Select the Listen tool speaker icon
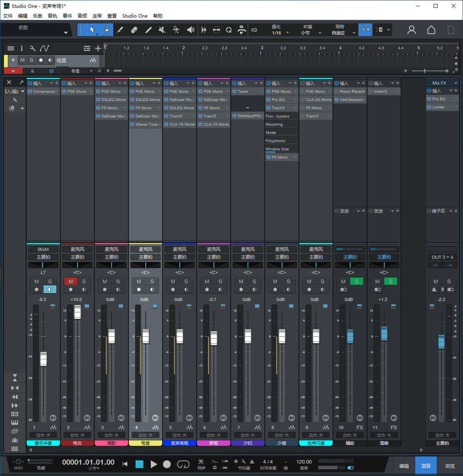 (190, 30)
